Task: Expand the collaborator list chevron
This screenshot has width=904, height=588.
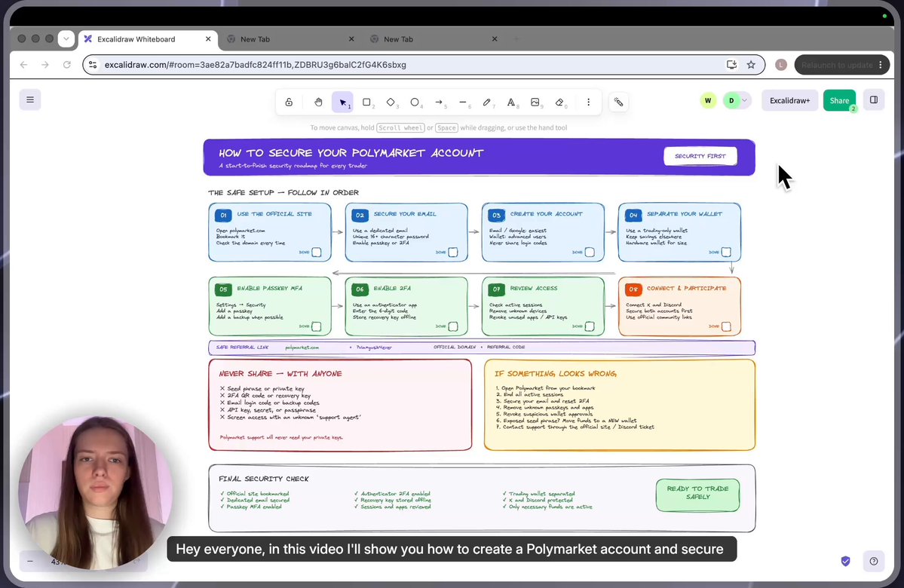Action: (744, 100)
